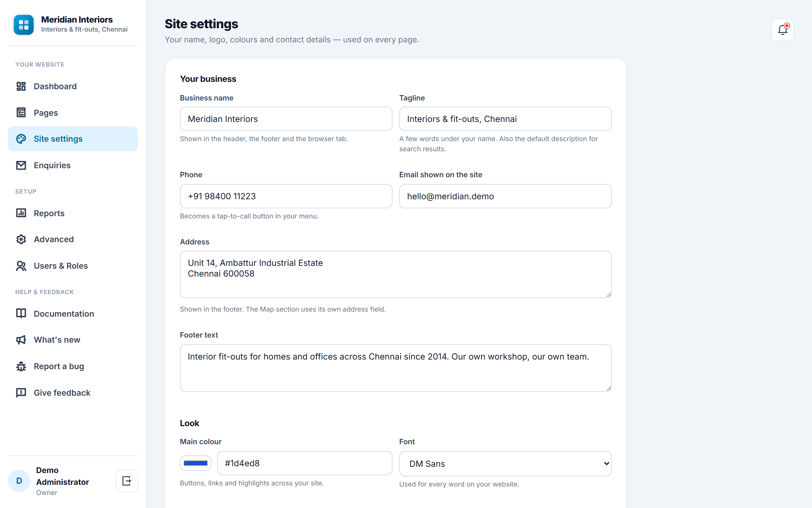Click the 'Meridian Interiors' brand name in sidebar

pos(77,19)
